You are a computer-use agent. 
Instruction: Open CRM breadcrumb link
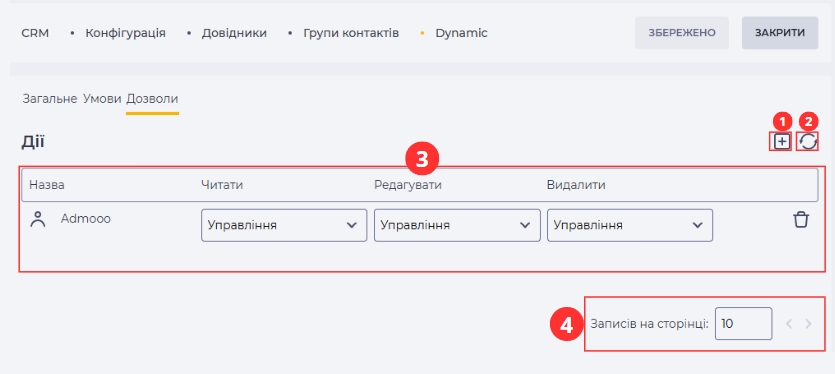(x=35, y=33)
